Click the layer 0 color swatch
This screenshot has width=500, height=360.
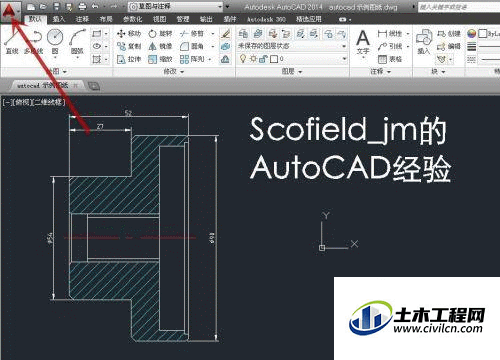[274, 59]
